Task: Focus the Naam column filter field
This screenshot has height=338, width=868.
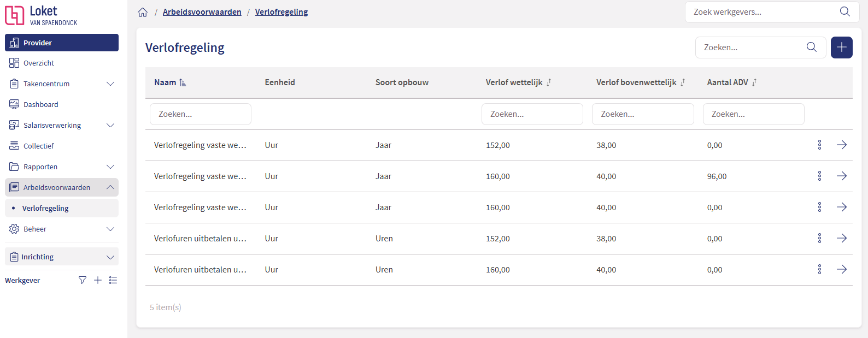Action: [x=201, y=114]
